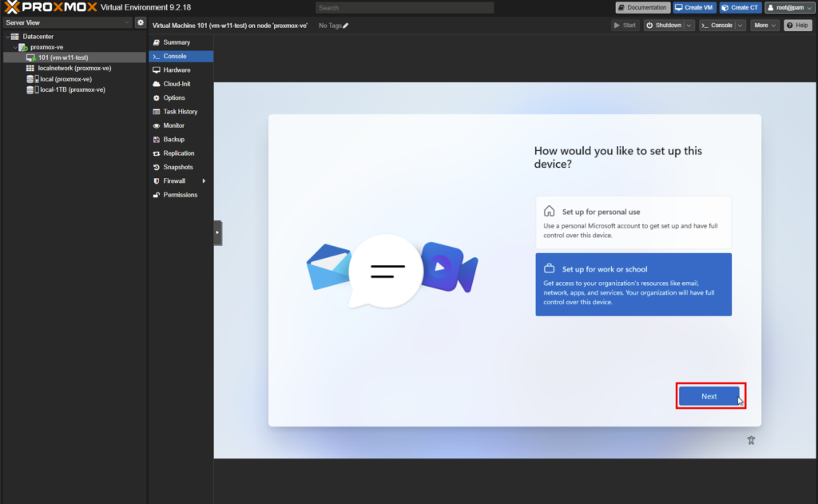Click the Shutdown button
This screenshot has height=504, width=818.
[664, 25]
